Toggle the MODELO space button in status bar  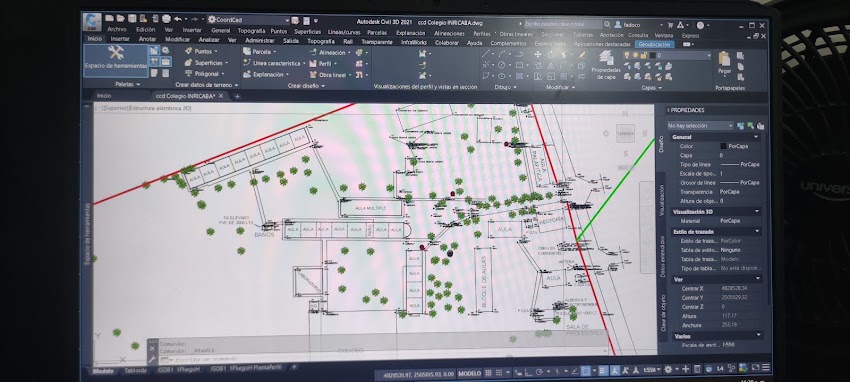point(469,373)
